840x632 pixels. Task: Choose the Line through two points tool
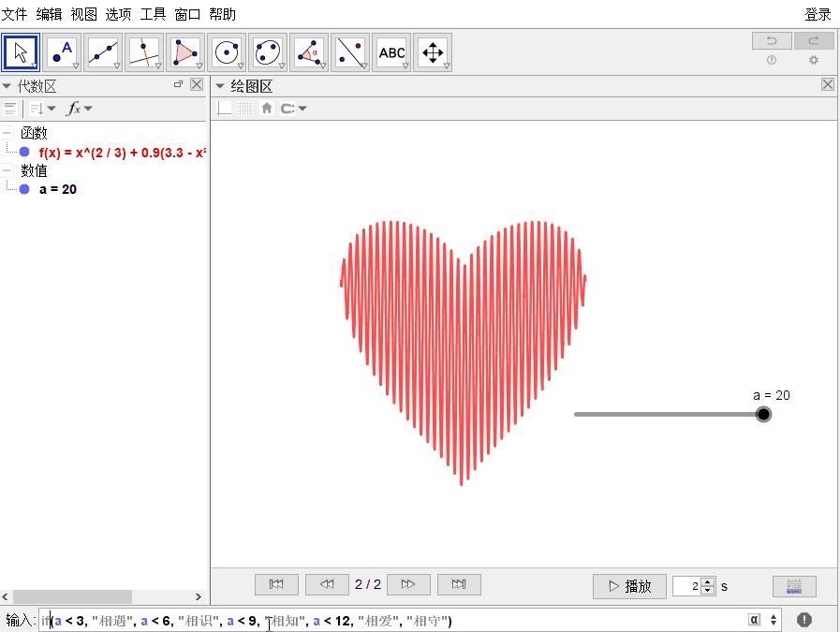[x=103, y=52]
